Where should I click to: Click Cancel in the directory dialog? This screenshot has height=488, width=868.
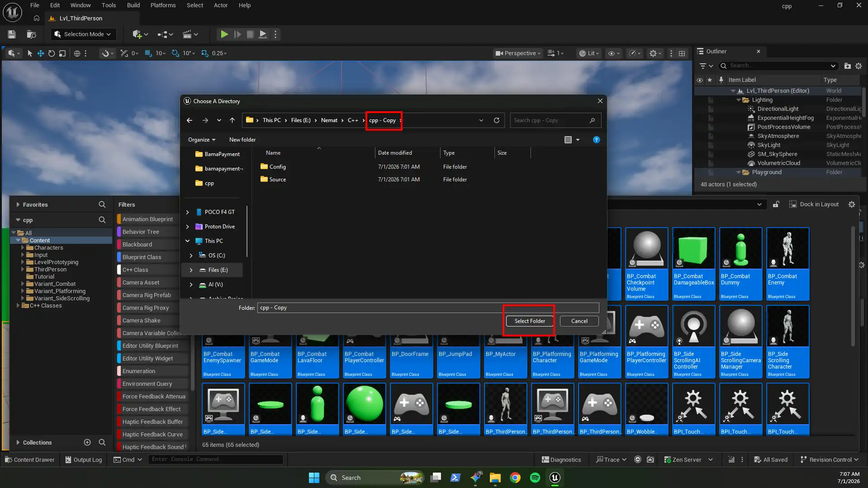tap(579, 321)
